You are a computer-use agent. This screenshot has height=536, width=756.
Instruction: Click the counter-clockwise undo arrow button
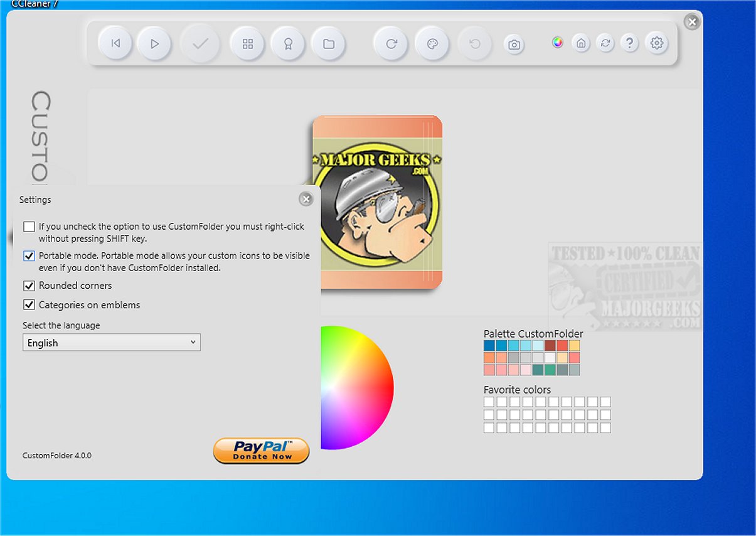(x=475, y=44)
